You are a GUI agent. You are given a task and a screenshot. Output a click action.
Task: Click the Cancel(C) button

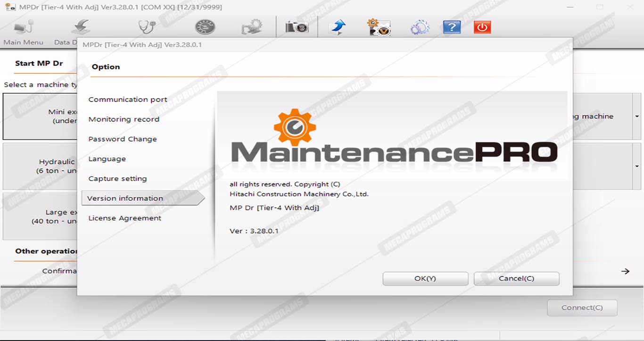point(516,279)
